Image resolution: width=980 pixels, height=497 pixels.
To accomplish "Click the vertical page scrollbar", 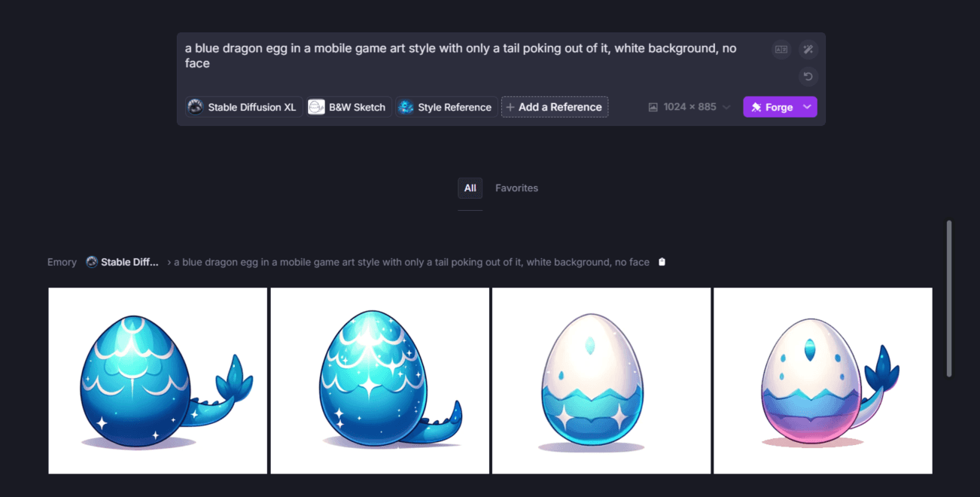I will 949,298.
